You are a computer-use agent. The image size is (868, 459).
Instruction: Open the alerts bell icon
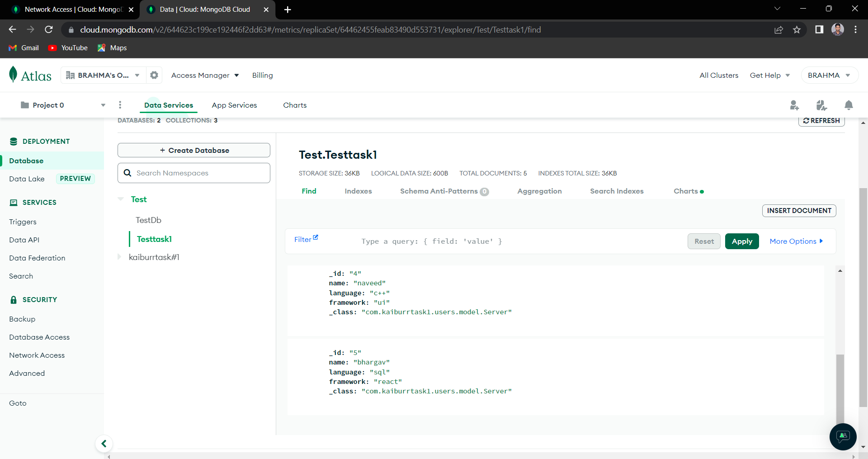849,105
